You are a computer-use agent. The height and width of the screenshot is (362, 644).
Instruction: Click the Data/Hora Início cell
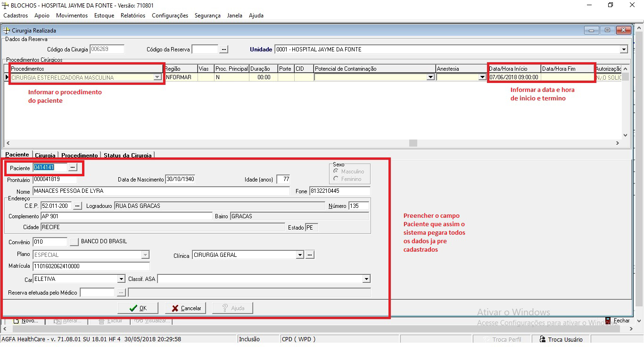click(x=514, y=77)
